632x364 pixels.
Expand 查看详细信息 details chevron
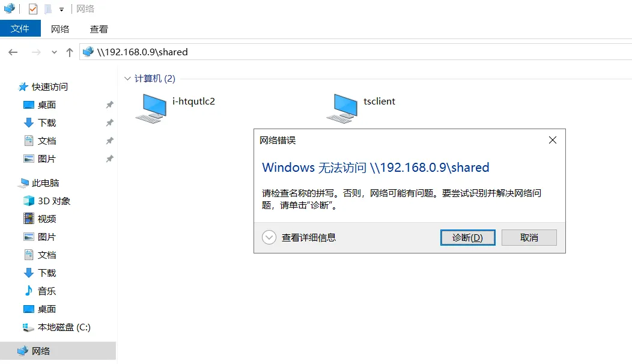269,237
